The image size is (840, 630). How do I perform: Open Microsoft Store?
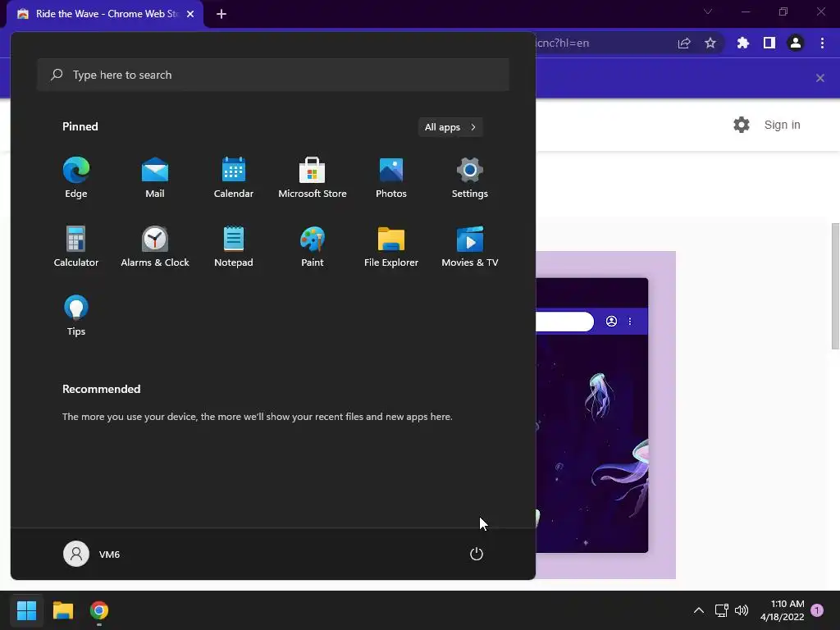coord(313,177)
